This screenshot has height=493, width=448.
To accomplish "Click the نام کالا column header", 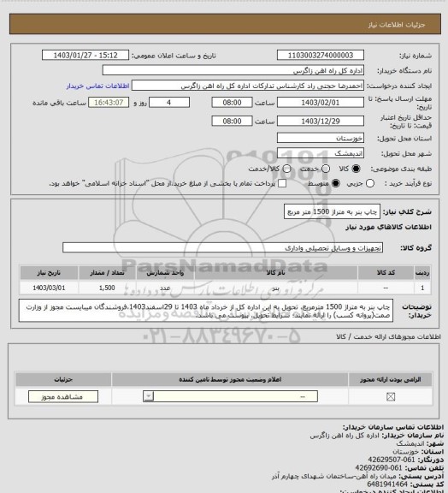I will coord(276,272).
